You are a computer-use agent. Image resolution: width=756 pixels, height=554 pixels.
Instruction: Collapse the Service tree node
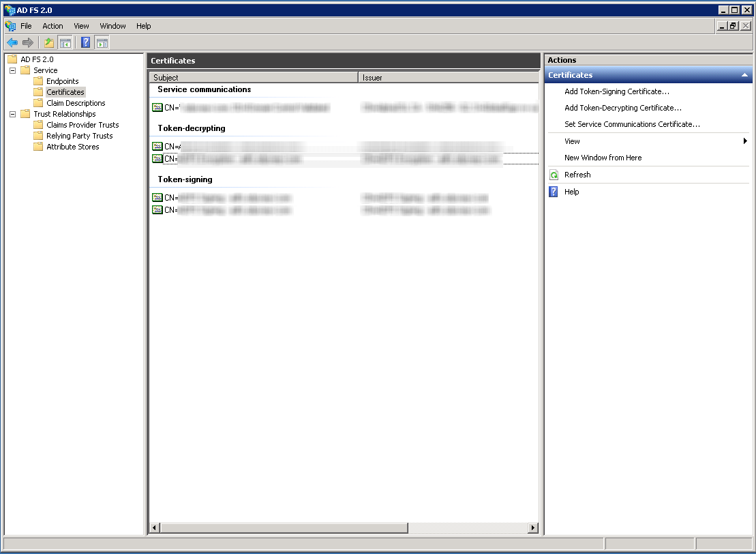coord(12,70)
